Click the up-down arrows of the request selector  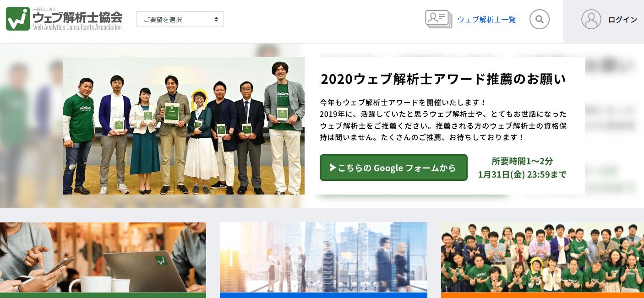pos(216,19)
